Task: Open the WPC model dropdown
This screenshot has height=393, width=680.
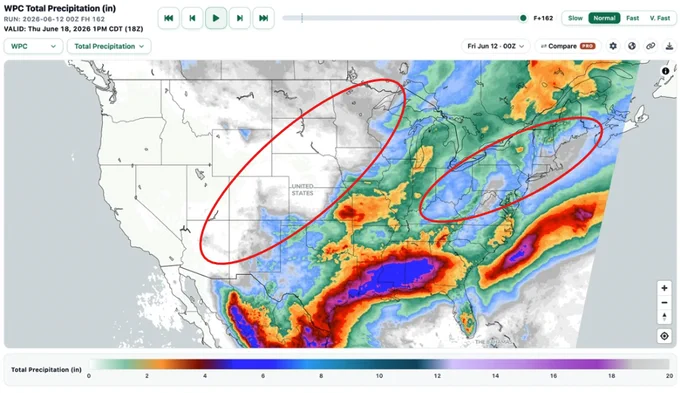Action: click(x=33, y=46)
